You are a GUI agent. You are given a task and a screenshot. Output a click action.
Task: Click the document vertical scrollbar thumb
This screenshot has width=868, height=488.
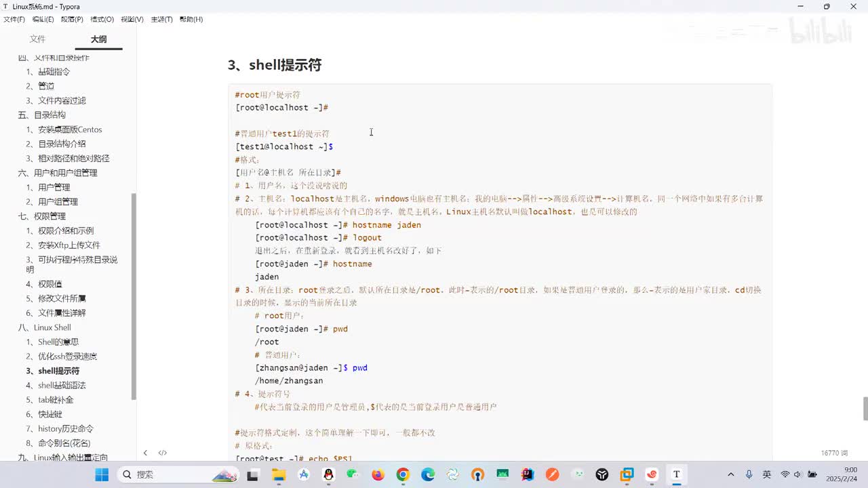coord(865,409)
